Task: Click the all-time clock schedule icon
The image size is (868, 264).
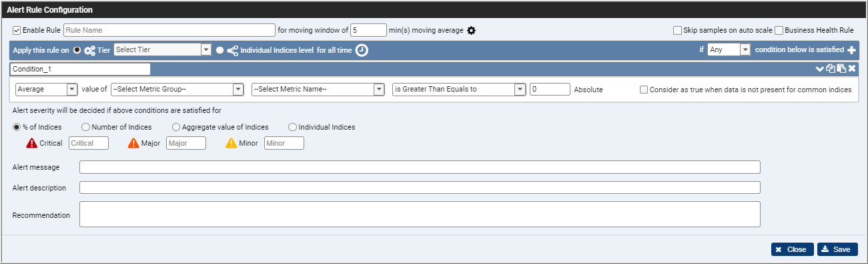Action: tap(361, 50)
